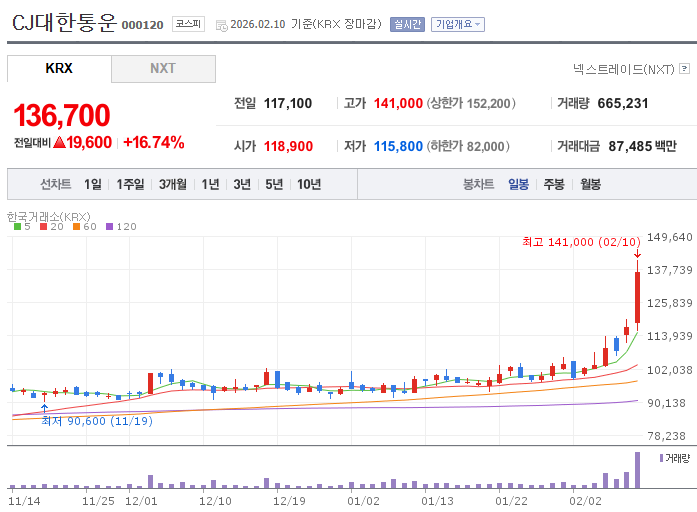The width and height of the screenshot is (697, 512).
Task: Click the previous close value 117,100
Action: tap(288, 103)
